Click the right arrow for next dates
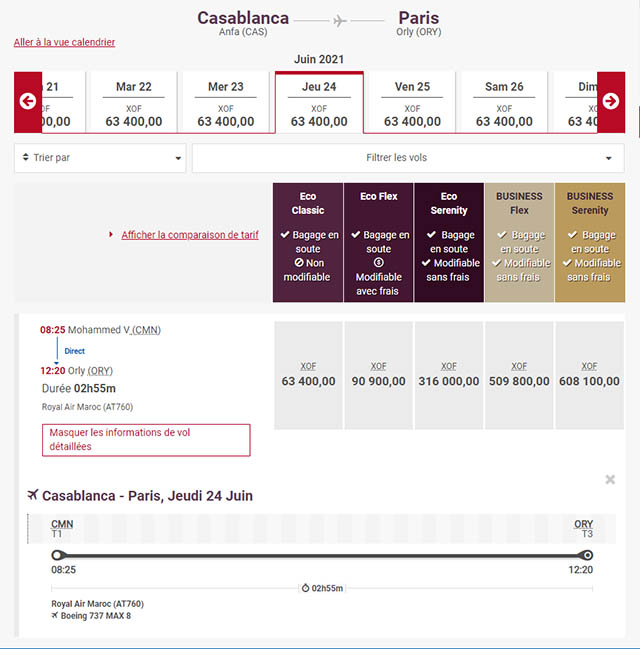Image resolution: width=640 pixels, height=649 pixels. pyautogui.click(x=610, y=101)
